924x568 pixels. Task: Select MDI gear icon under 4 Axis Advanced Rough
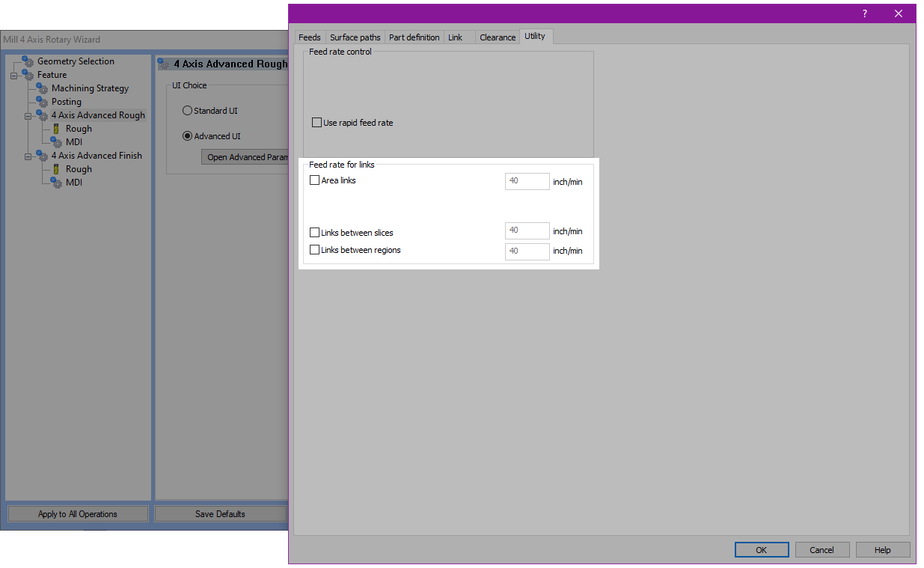(x=56, y=142)
